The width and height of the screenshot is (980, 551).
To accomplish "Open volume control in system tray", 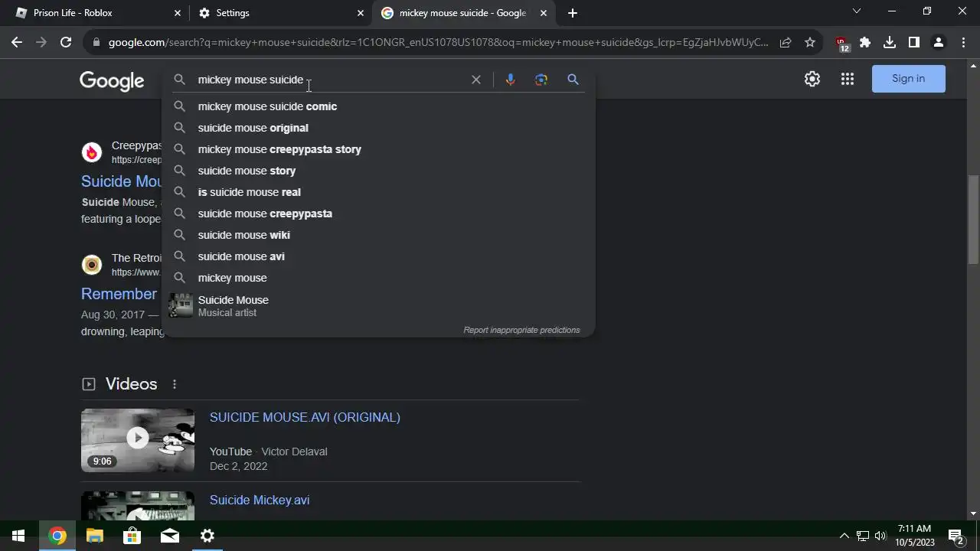I will (x=880, y=536).
